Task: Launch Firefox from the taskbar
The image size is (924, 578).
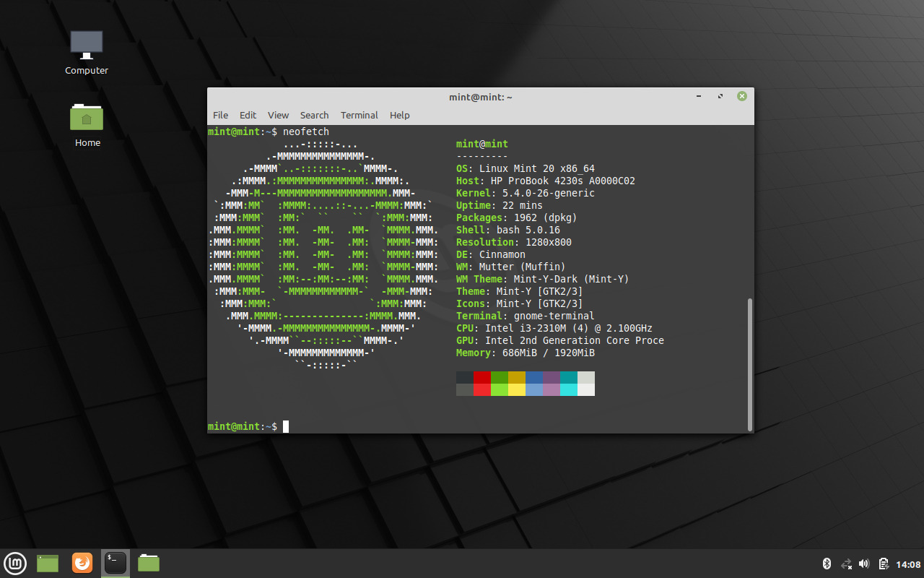Action: pyautogui.click(x=82, y=563)
